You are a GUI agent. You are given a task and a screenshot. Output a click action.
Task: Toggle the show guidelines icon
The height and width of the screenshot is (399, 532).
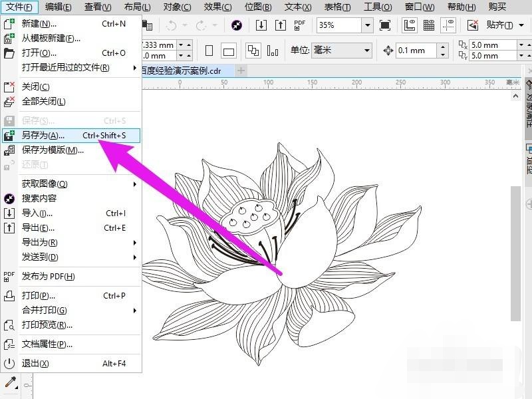[448, 25]
